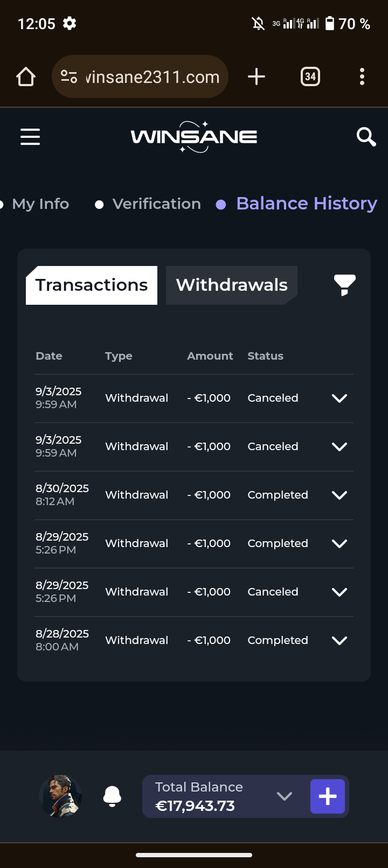Open the transactions filter funnel icon
The width and height of the screenshot is (388, 868).
(x=344, y=285)
